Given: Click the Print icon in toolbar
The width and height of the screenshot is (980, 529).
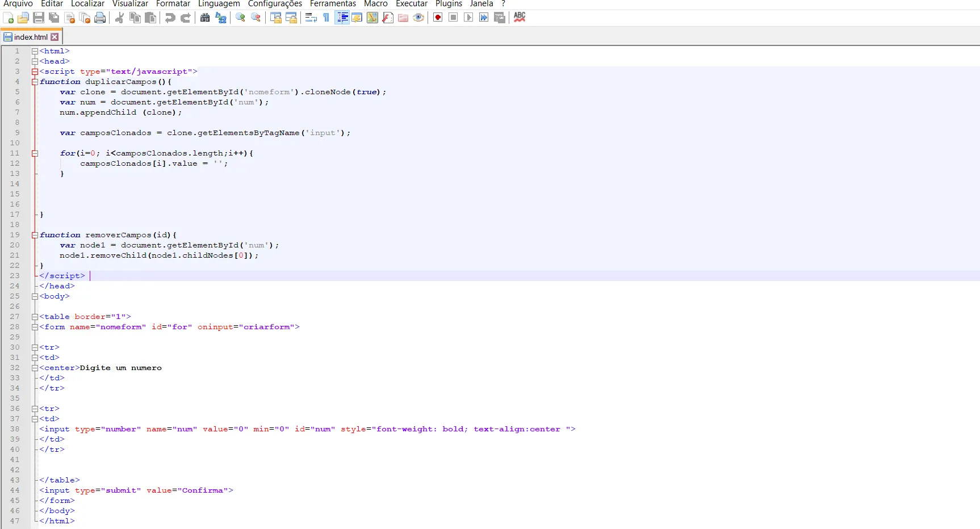Looking at the screenshot, I should tap(100, 18).
